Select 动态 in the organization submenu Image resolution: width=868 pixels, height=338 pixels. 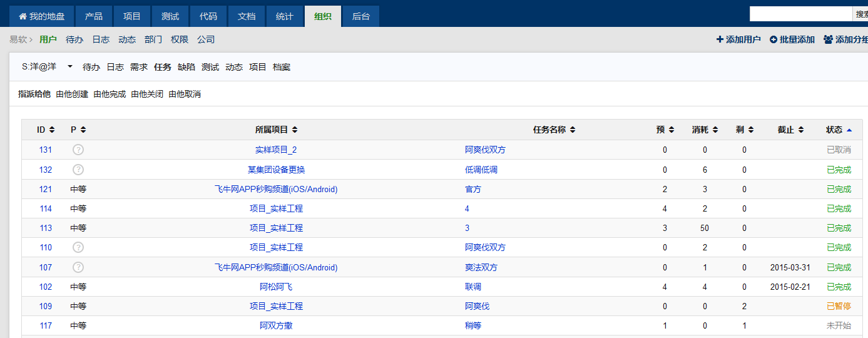(127, 39)
